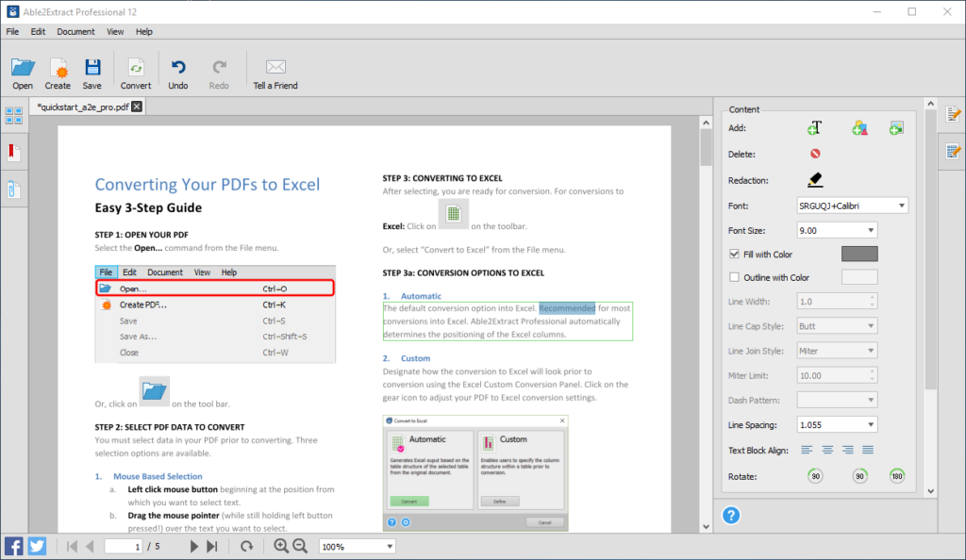Click the Fill with Color swatch
966x560 pixels.
pos(859,254)
